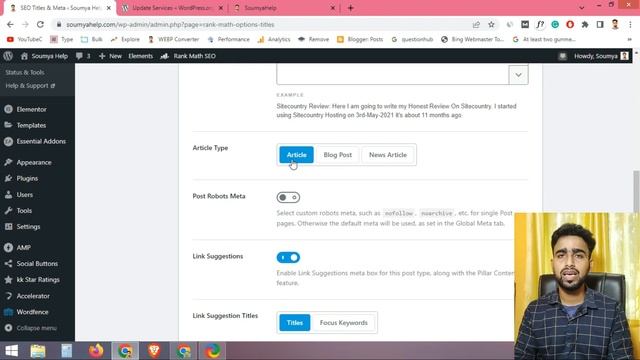This screenshot has height=360, width=640.
Task: Choose Titles for link suggestion titles
Action: point(295,322)
